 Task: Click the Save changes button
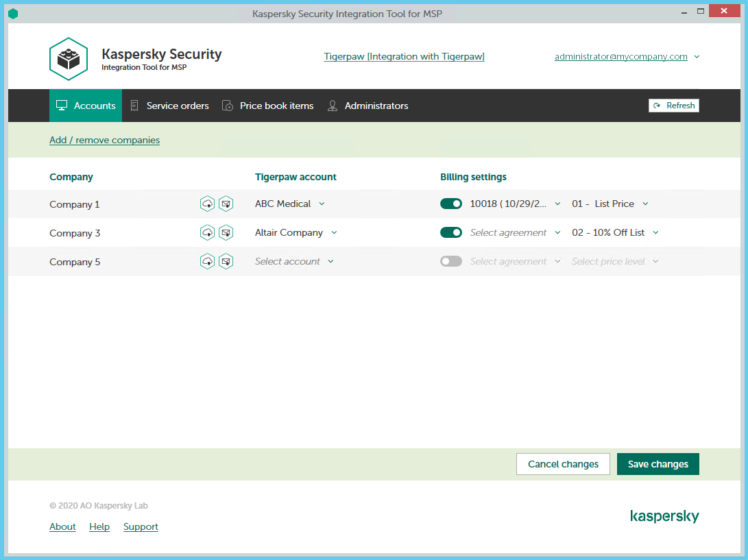pos(657,464)
